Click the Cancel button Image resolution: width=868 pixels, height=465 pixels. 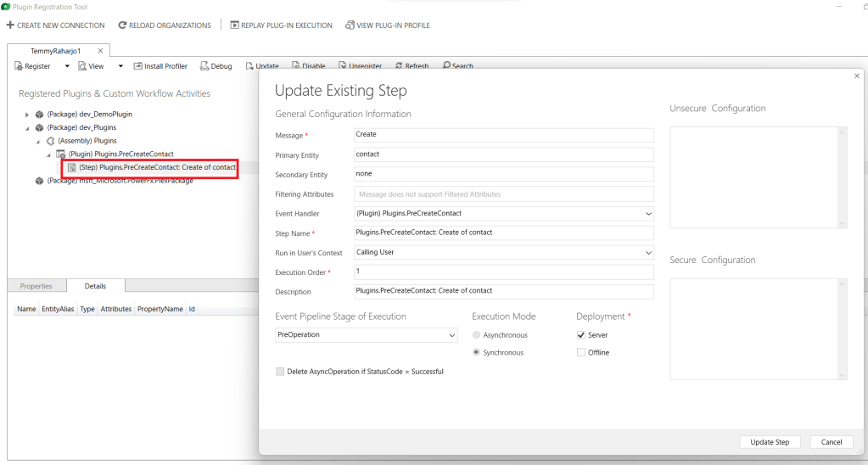tap(832, 442)
